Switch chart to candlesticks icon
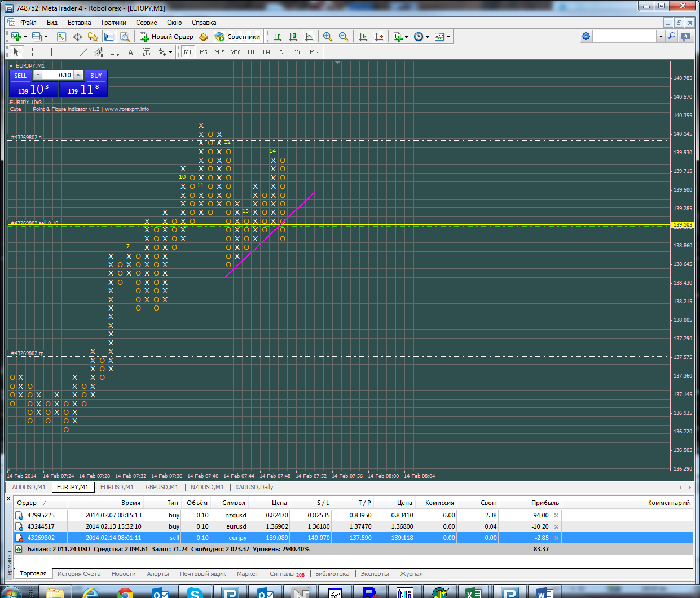The height and width of the screenshot is (598, 700). [x=293, y=37]
